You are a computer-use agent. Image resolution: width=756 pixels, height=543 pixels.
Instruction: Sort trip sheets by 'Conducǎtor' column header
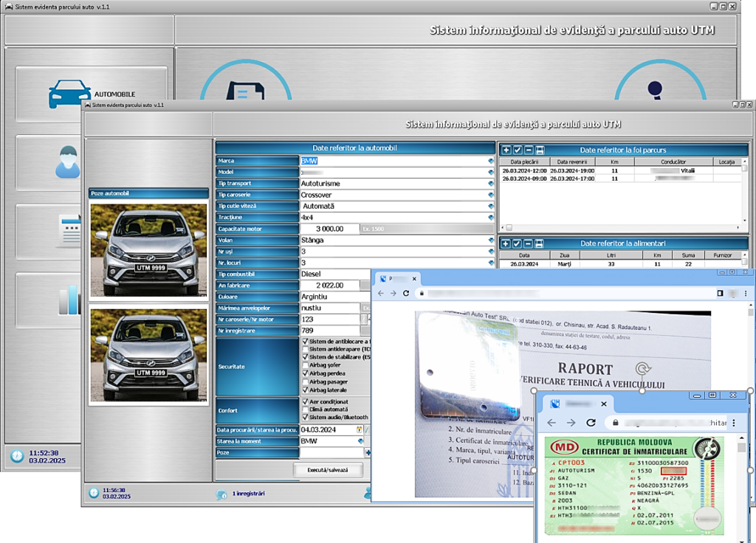[673, 162]
